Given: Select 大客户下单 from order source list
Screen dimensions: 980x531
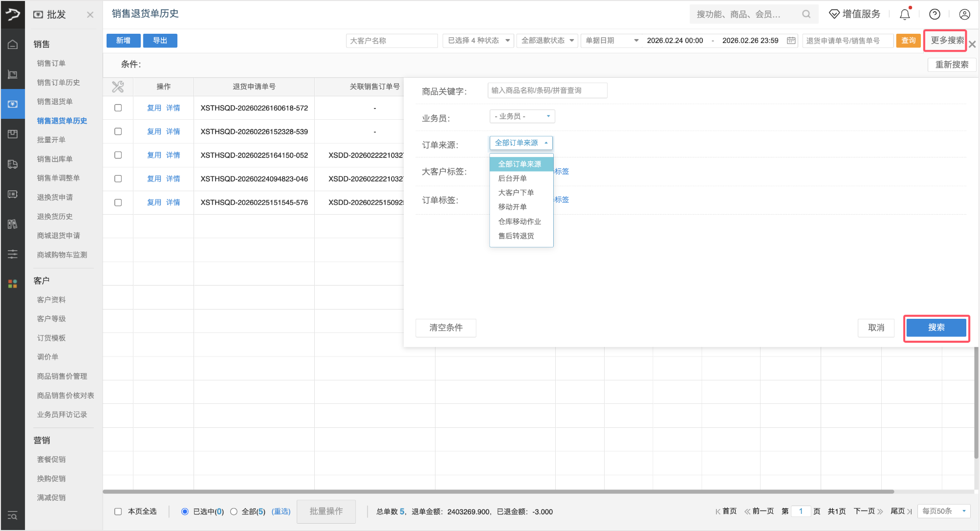Looking at the screenshot, I should coord(516,193).
